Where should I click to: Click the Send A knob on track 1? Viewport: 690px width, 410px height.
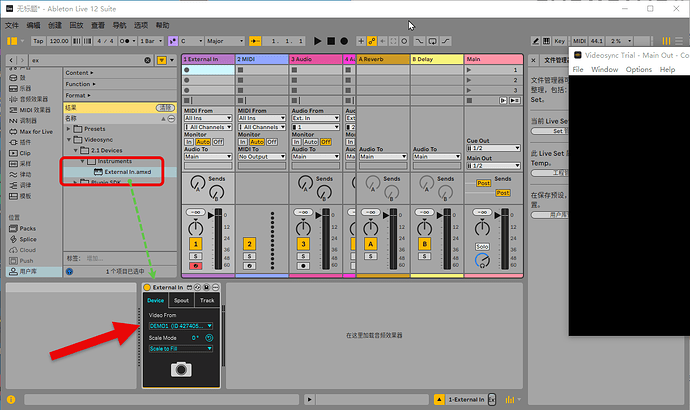[x=196, y=183]
